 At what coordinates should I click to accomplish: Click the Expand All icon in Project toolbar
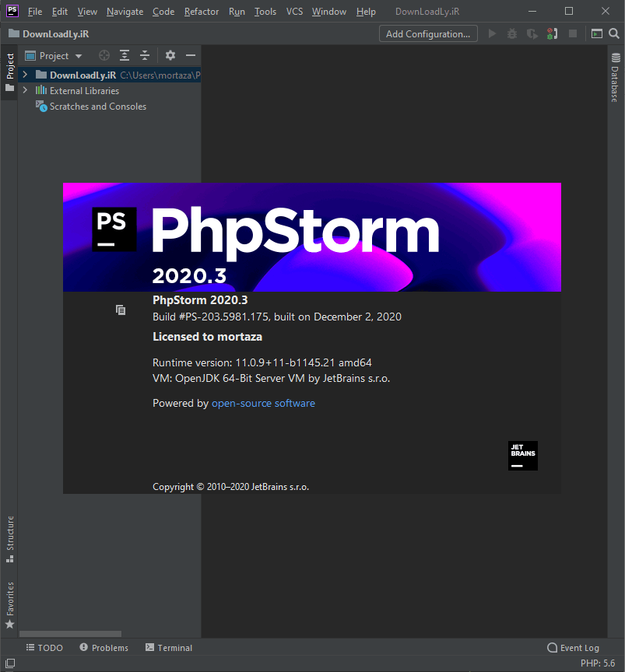coord(124,55)
